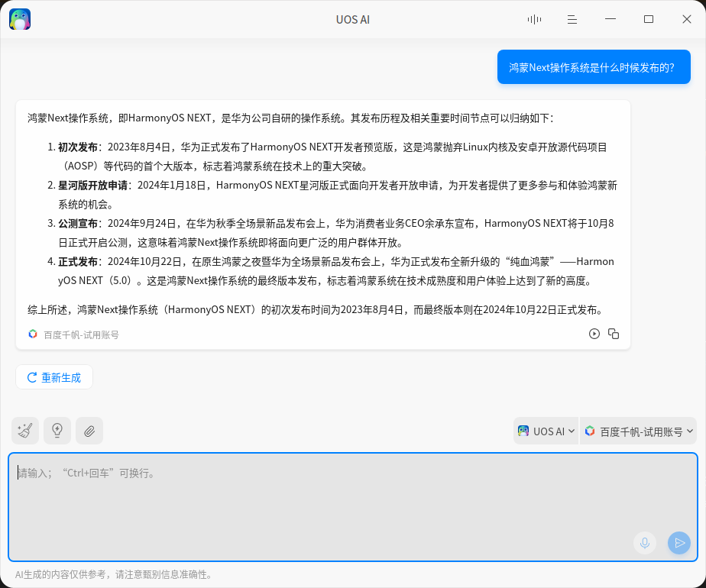Click the UOS AI penguin logo
706x588 pixels.
coord(19,18)
